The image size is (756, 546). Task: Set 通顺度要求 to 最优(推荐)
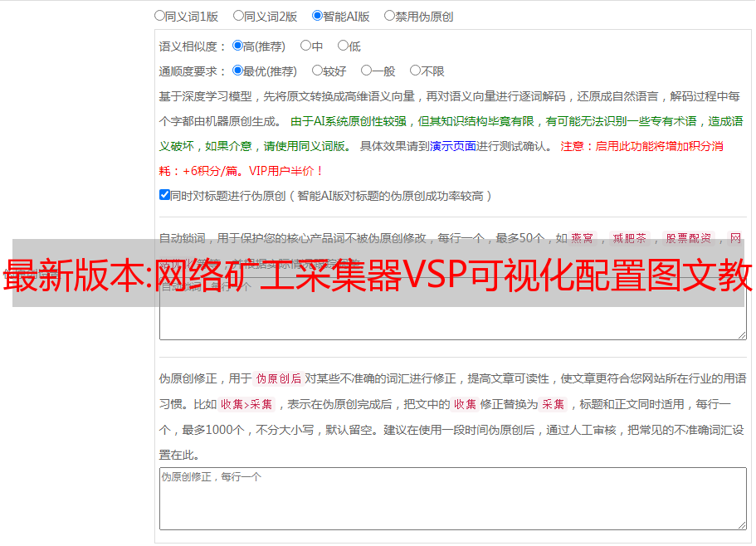click(x=237, y=71)
